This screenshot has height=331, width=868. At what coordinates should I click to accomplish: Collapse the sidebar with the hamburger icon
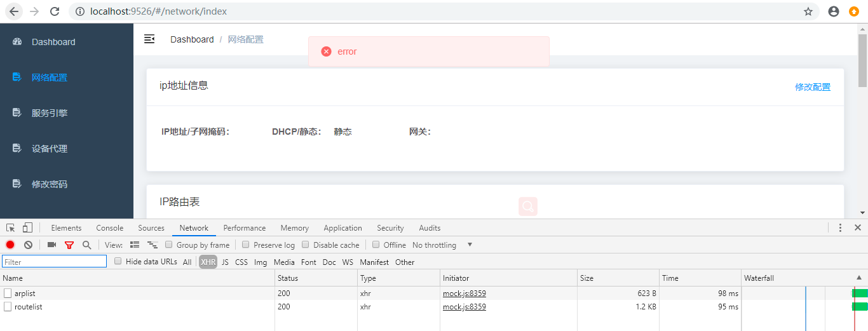click(149, 39)
